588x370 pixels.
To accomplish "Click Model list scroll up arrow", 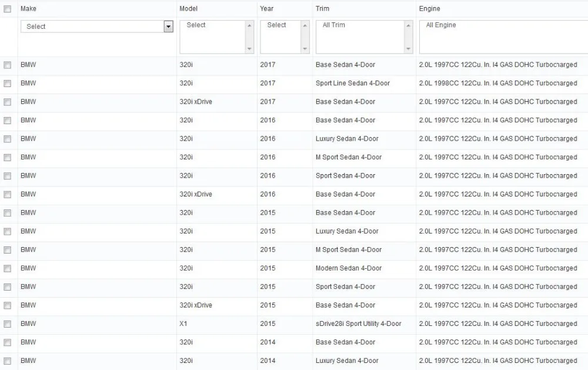I will click(x=249, y=25).
